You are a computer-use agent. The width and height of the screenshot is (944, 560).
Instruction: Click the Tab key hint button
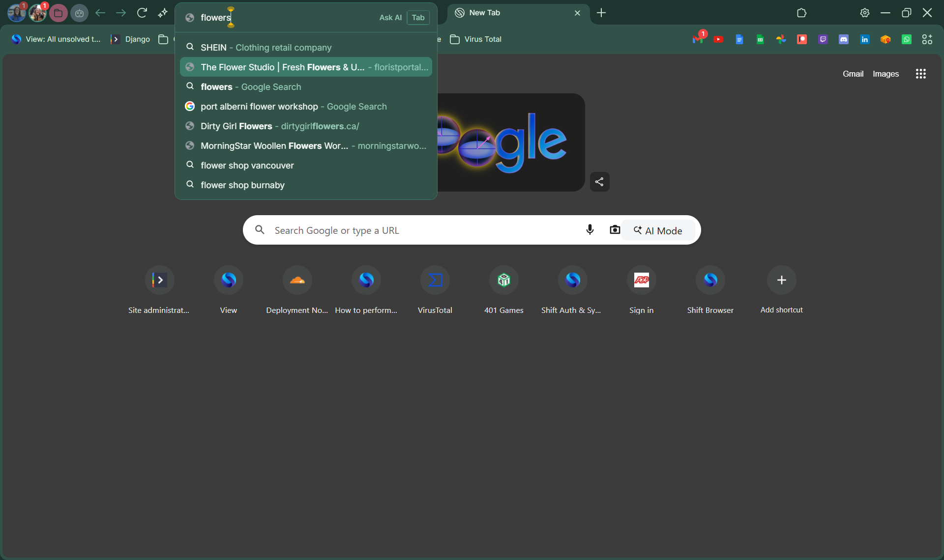(x=418, y=18)
